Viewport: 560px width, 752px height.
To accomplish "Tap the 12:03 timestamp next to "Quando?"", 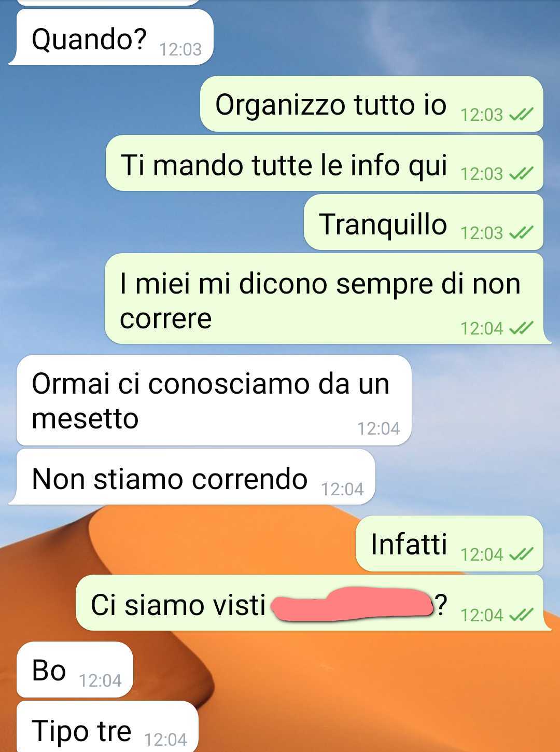I will [x=180, y=49].
